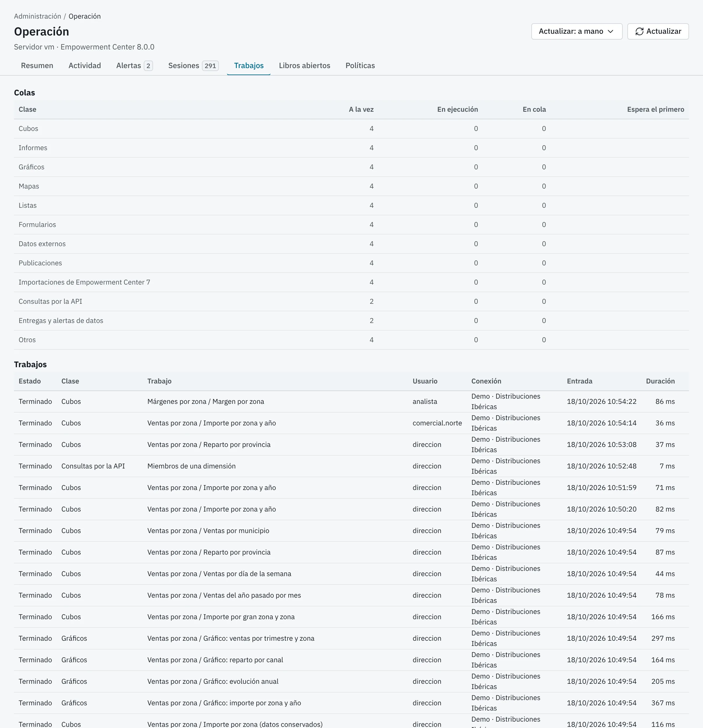The image size is (703, 728).
Task: Select job 'Gráfico: evolución anual'
Action: click(351, 681)
